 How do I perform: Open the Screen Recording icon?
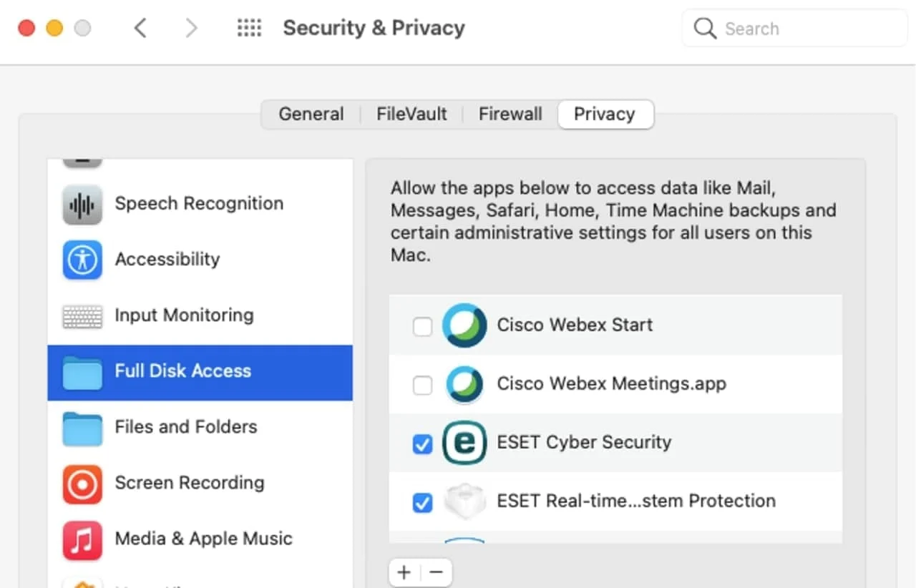(x=82, y=484)
